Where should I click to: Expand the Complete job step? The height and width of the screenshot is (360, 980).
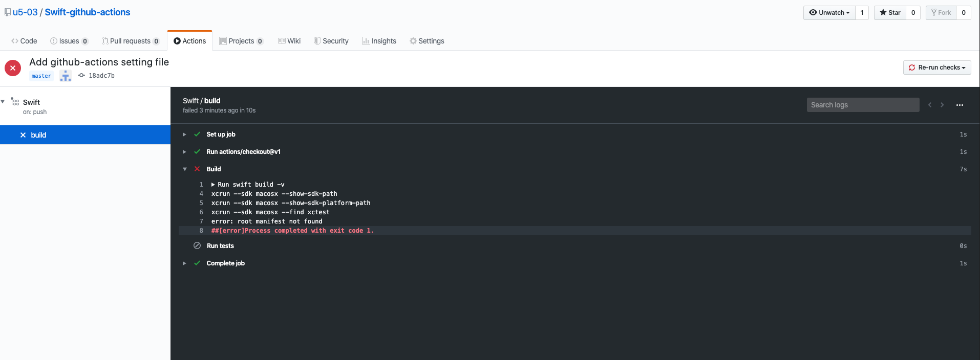184,263
